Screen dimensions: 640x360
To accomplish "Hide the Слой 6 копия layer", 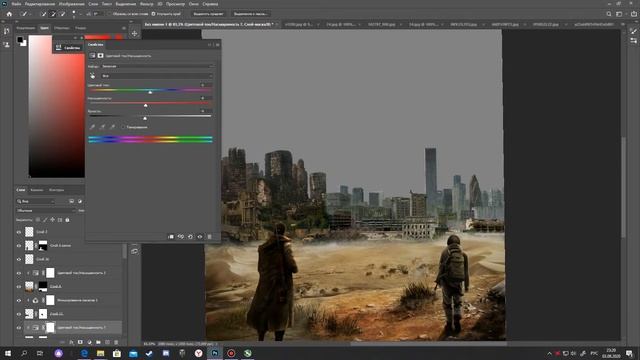I will pos(19,245).
